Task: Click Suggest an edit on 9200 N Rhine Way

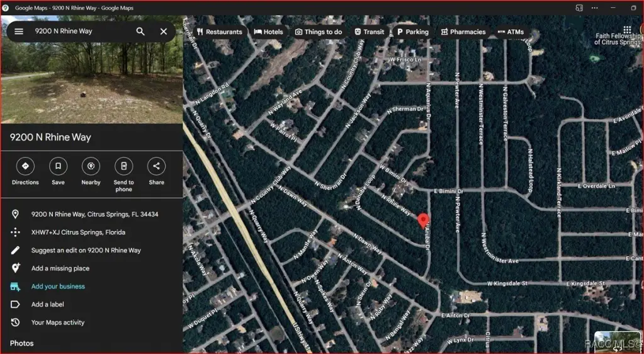Action: [86, 251]
